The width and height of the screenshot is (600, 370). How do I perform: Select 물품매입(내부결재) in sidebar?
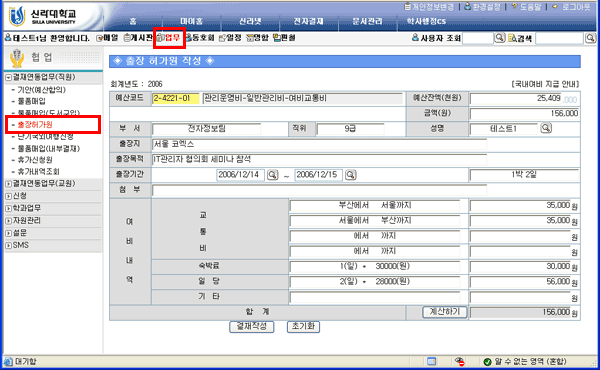click(49, 148)
